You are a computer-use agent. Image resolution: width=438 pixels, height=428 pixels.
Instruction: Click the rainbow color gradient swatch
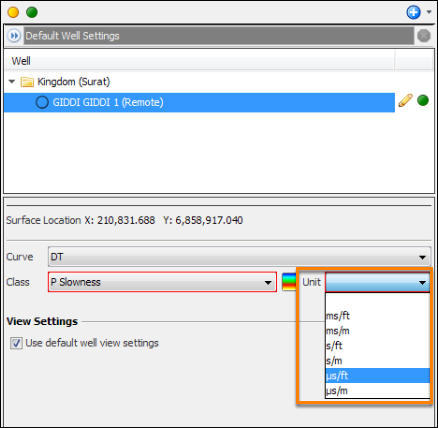pos(289,282)
